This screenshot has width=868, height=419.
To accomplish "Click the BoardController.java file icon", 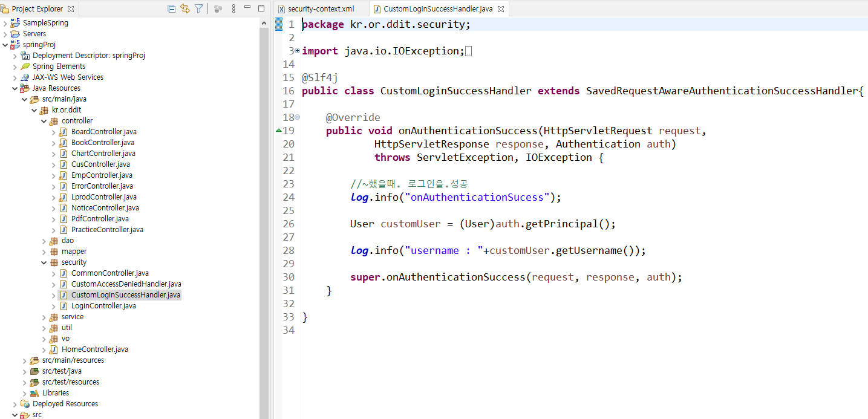I will (64, 132).
